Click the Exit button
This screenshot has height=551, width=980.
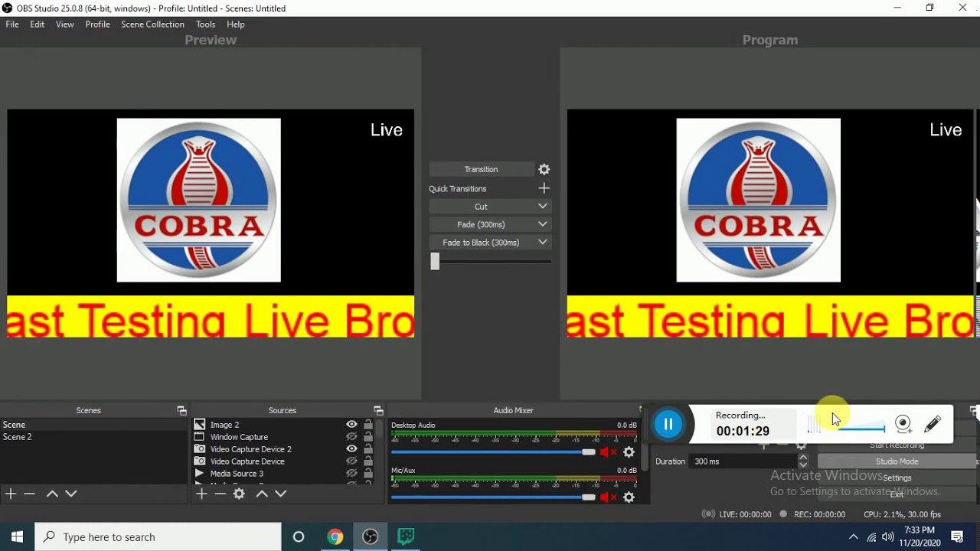[x=897, y=494]
